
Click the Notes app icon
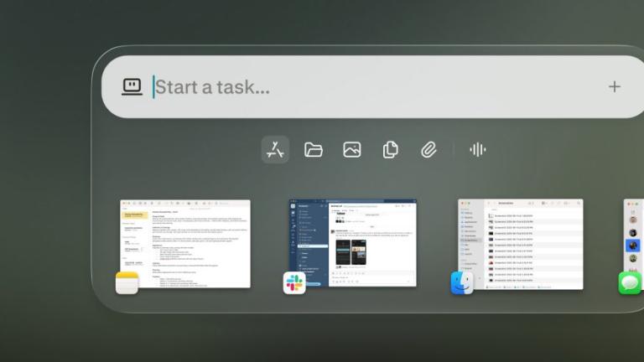127,282
